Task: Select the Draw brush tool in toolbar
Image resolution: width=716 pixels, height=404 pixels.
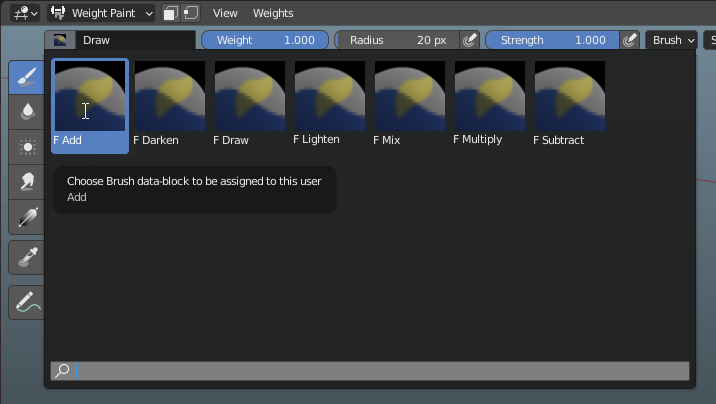Action: coord(26,77)
